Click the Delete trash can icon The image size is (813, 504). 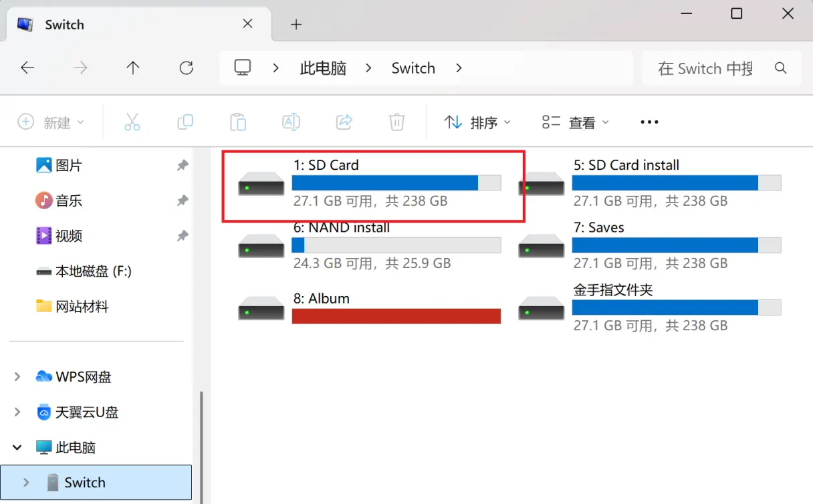[x=397, y=122]
